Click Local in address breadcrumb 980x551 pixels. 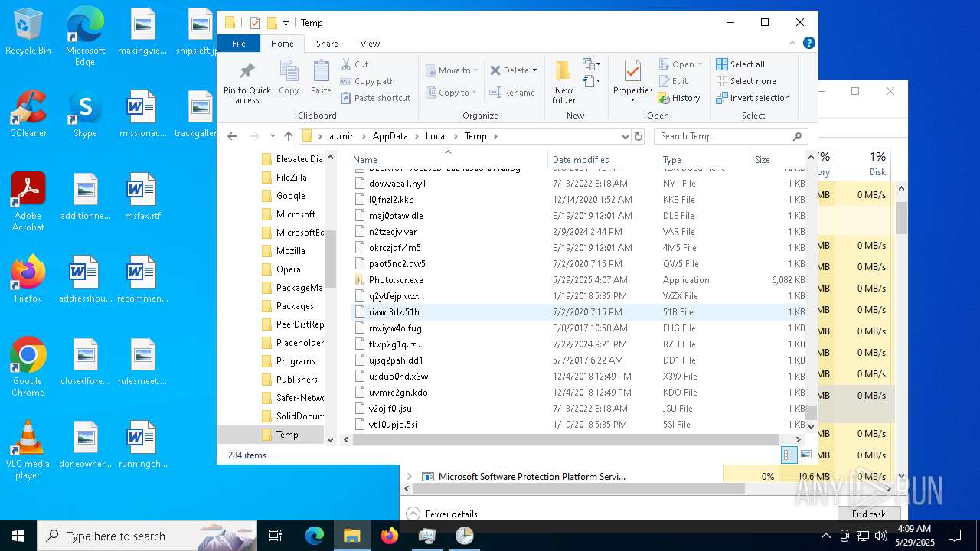coord(436,136)
